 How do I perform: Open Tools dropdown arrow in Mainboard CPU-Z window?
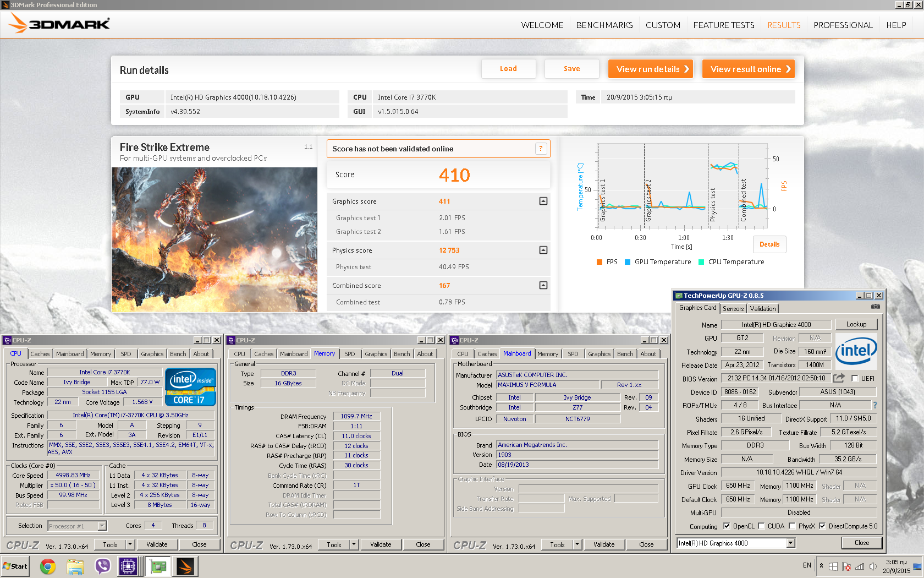(577, 544)
